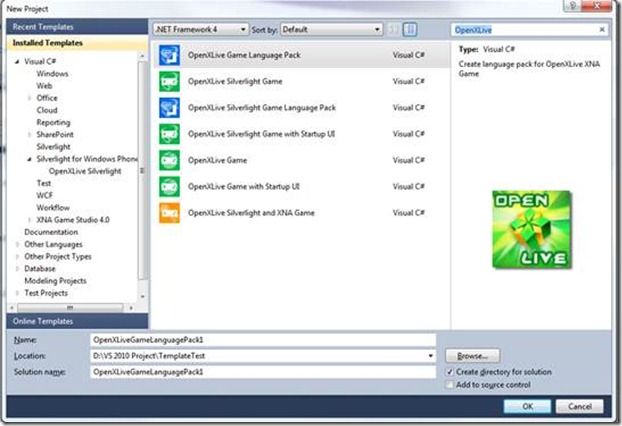
Task: Select the Web tree item
Action: (44, 86)
